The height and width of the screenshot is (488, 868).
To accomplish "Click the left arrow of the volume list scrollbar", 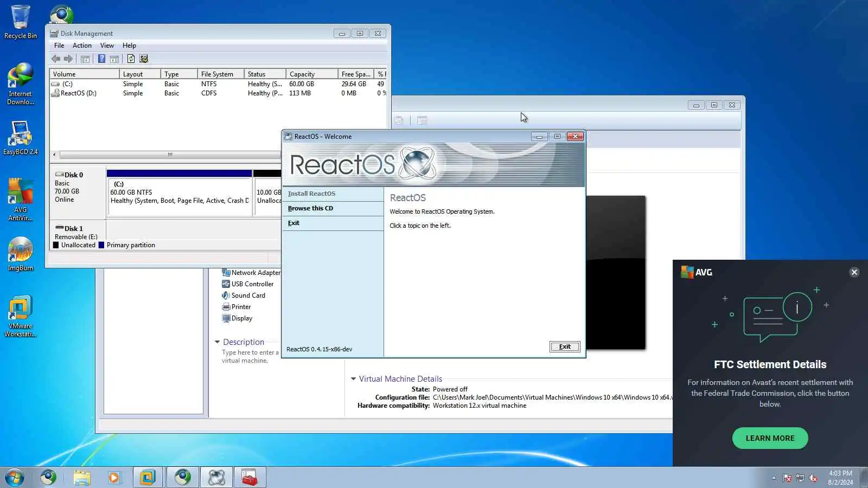I will point(54,155).
